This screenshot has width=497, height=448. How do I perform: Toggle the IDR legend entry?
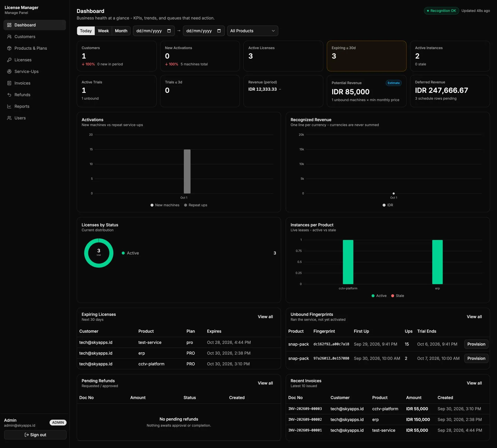pyautogui.click(x=388, y=205)
